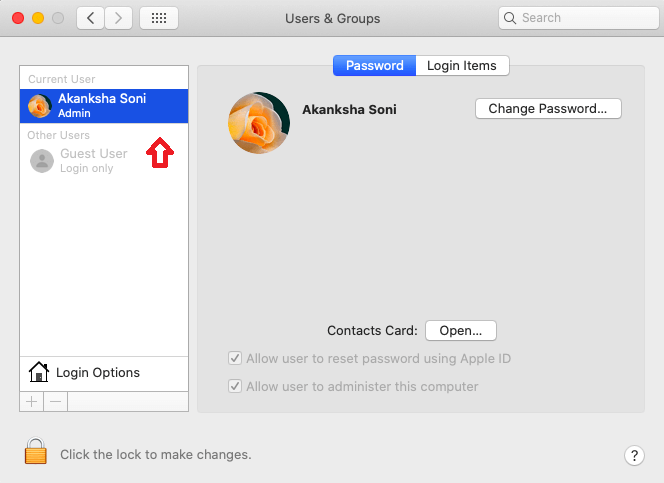The image size is (664, 483).
Task: Click the Login Options house icon
Action: 39,373
